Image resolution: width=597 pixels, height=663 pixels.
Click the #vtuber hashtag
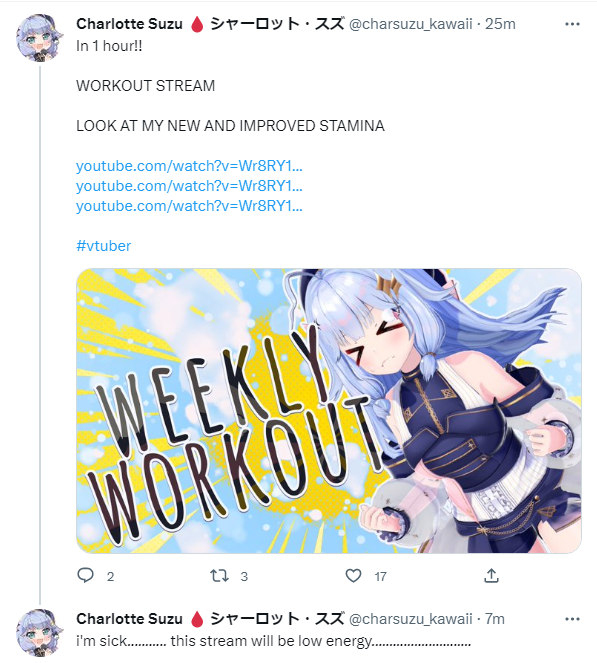tap(104, 246)
